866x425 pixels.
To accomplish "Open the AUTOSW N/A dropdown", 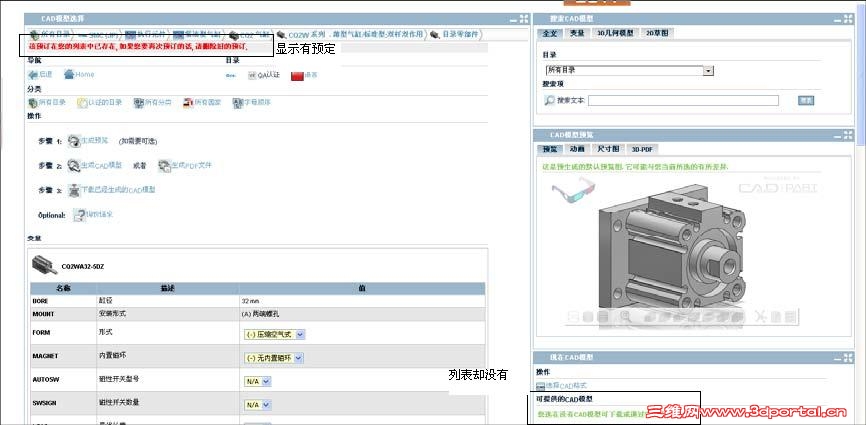I will pos(258,381).
